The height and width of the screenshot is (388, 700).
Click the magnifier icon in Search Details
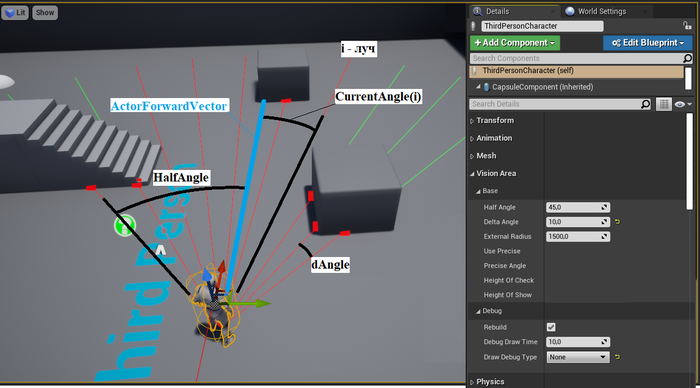point(646,104)
